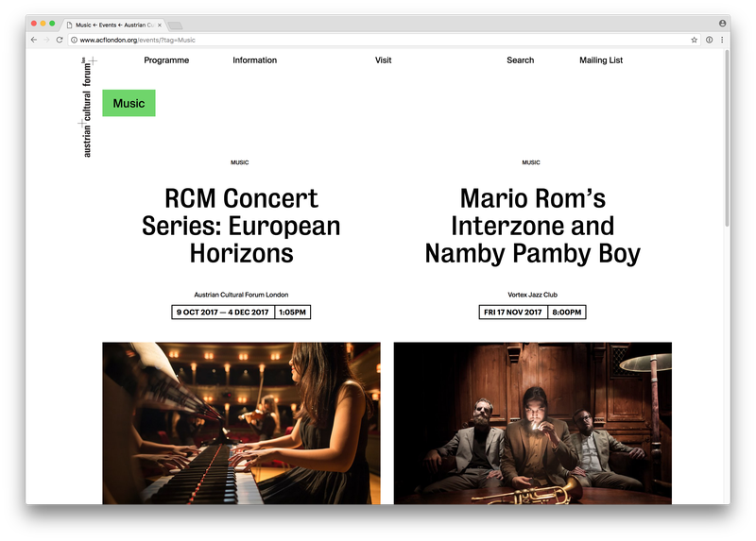Select the Music Events browser tab

point(113,25)
